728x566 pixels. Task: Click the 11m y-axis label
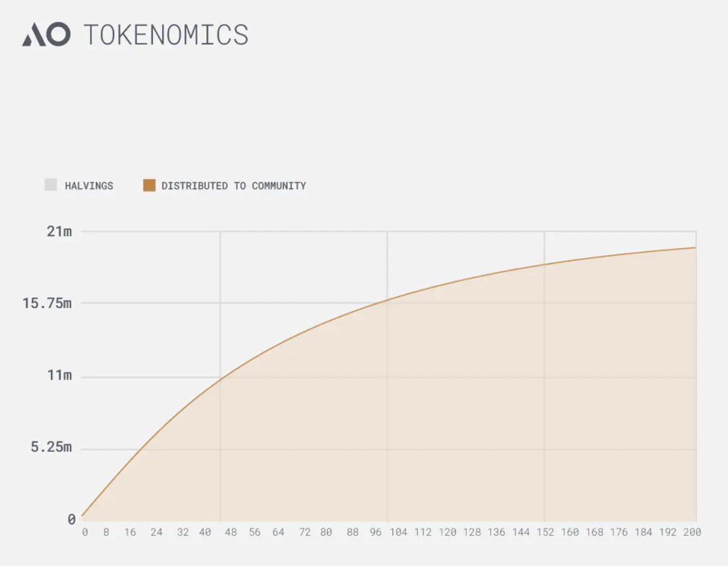click(59, 375)
